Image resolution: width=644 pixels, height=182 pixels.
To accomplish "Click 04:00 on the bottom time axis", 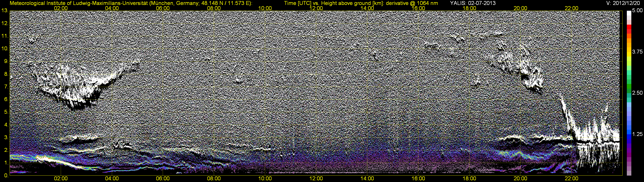I will (112, 179).
